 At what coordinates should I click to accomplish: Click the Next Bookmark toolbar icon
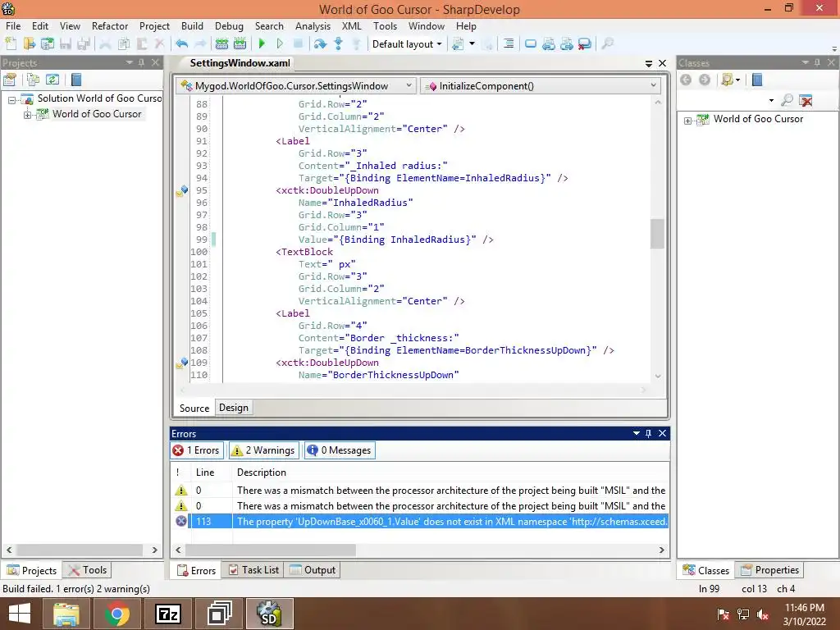[x=566, y=44]
